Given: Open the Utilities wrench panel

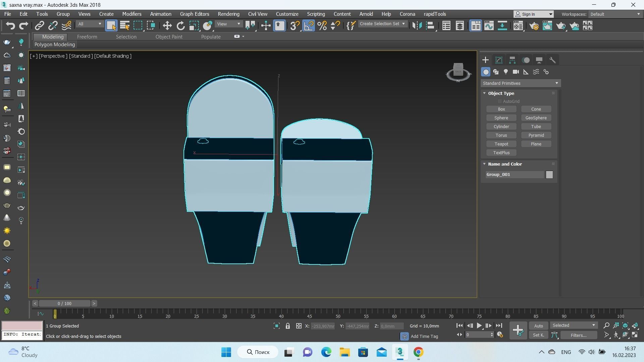Looking at the screenshot, I should pos(552,60).
